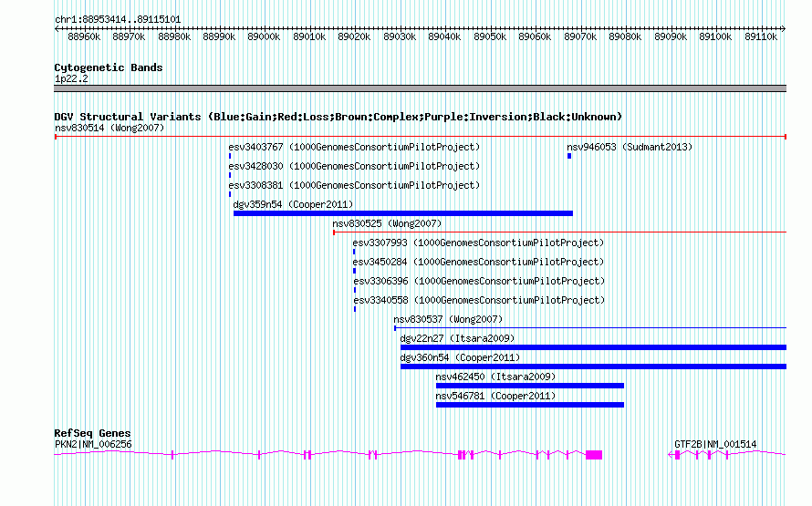Viewport: 812px width, 506px height.
Task: Click the nsv462450 blue gain bar
Action: [x=530, y=386]
